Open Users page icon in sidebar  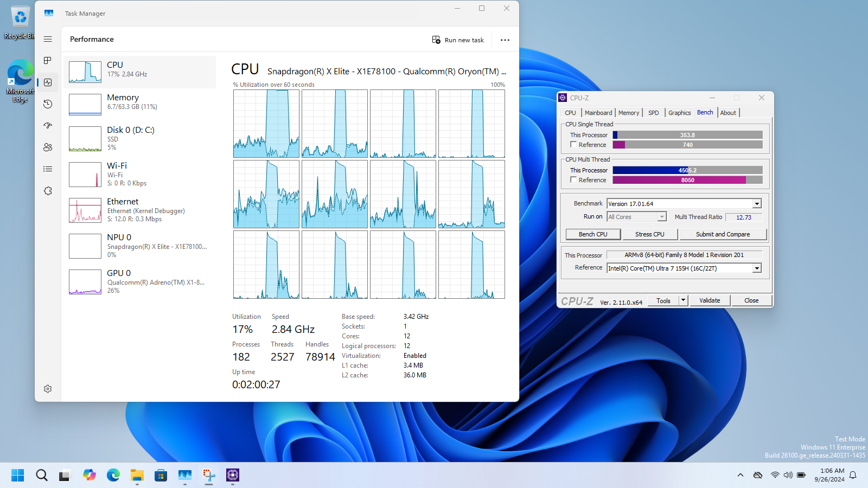point(48,147)
